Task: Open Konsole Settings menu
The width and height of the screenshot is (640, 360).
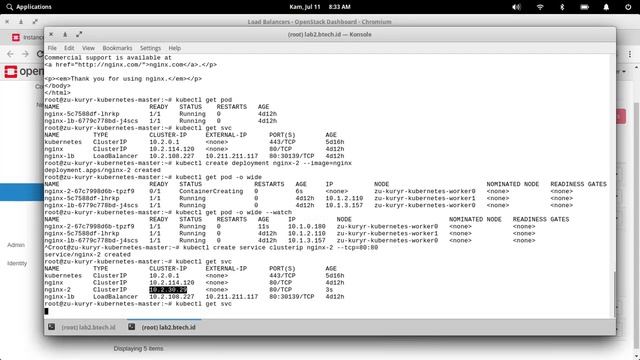Action: point(150,48)
